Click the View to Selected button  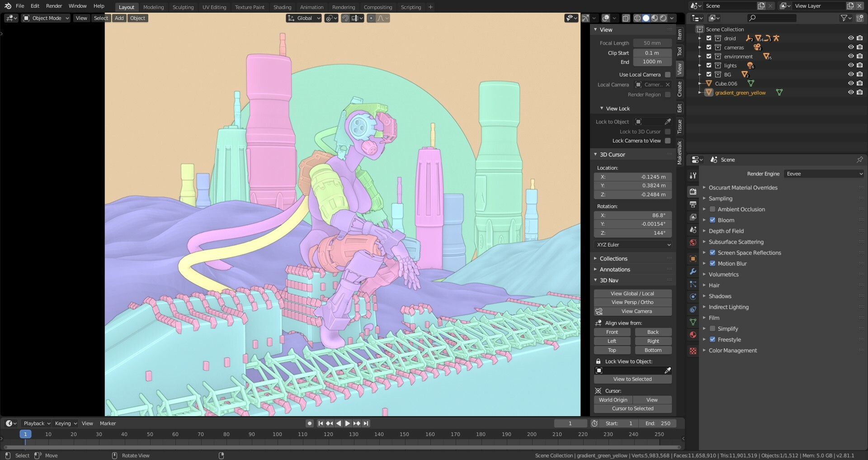pos(633,379)
